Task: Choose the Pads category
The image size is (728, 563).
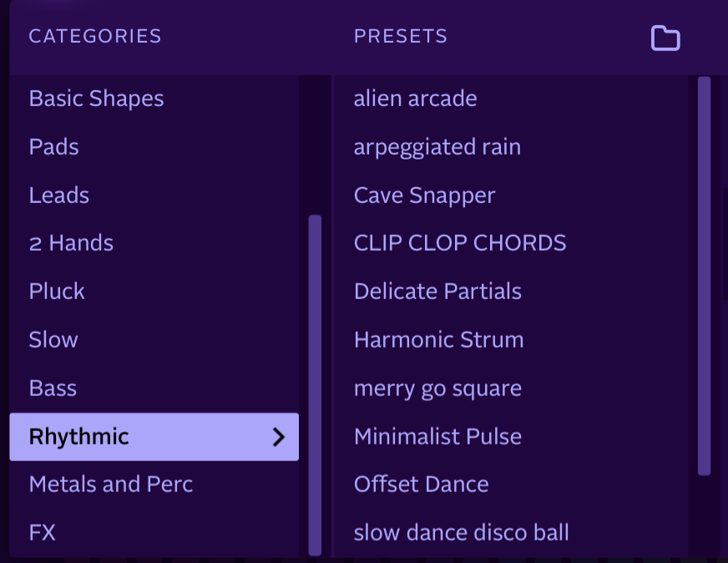Action: pyautogui.click(x=53, y=147)
